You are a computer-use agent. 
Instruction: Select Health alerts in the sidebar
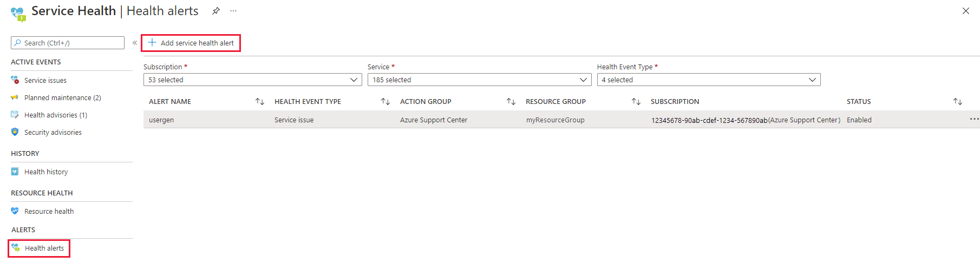[x=44, y=248]
